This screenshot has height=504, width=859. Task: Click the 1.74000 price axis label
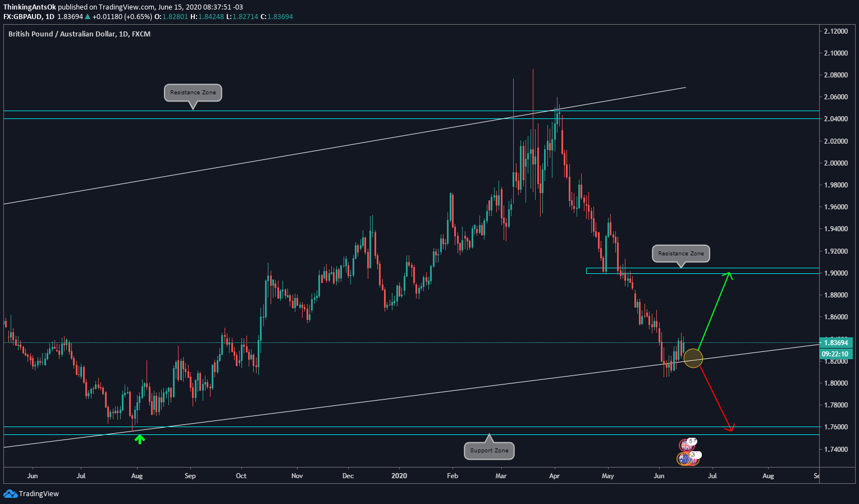[x=835, y=449]
